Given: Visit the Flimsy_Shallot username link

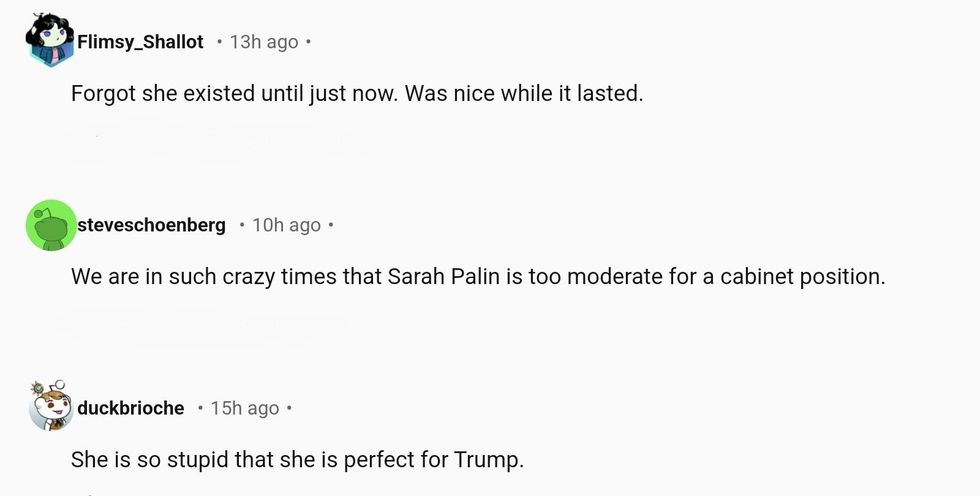Looking at the screenshot, I should point(140,42).
